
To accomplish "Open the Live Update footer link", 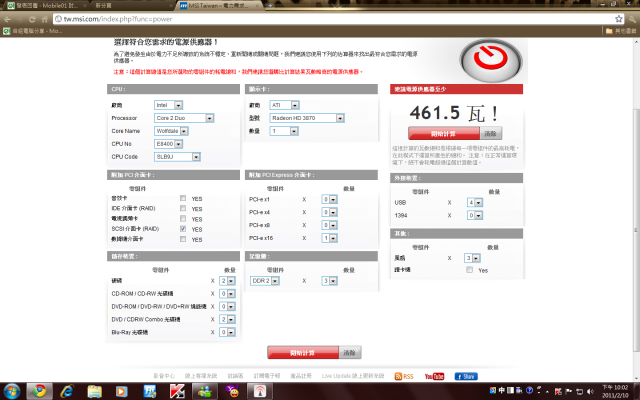I will 353,376.
